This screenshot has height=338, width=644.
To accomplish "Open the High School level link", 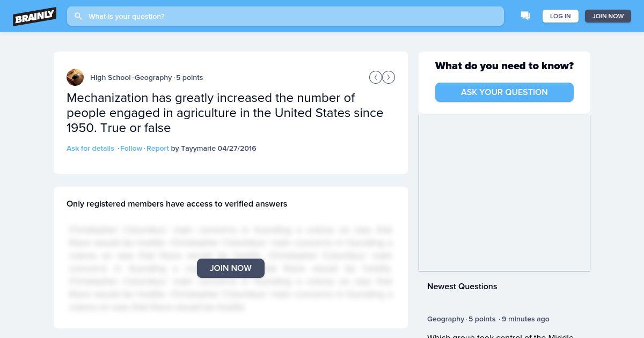I will pyautogui.click(x=111, y=77).
